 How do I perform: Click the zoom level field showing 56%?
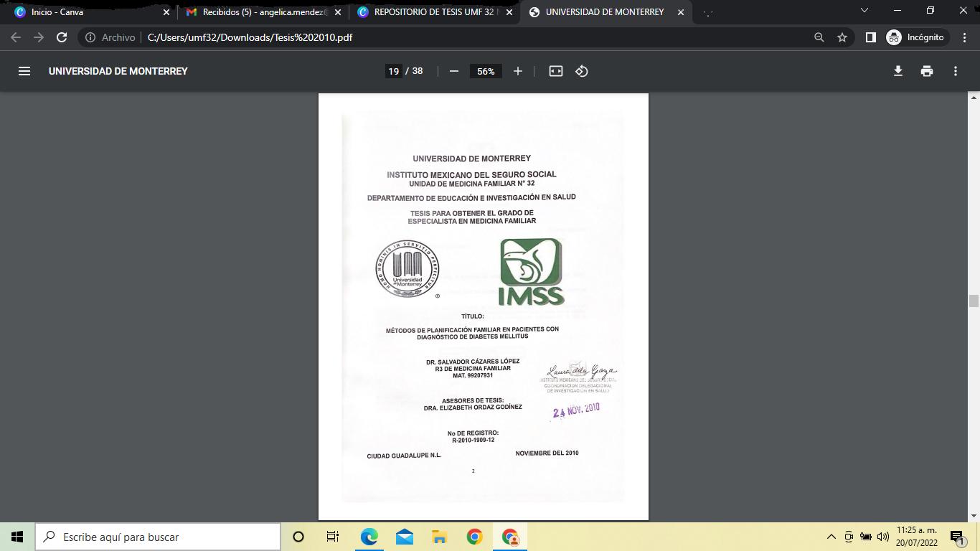coord(486,71)
